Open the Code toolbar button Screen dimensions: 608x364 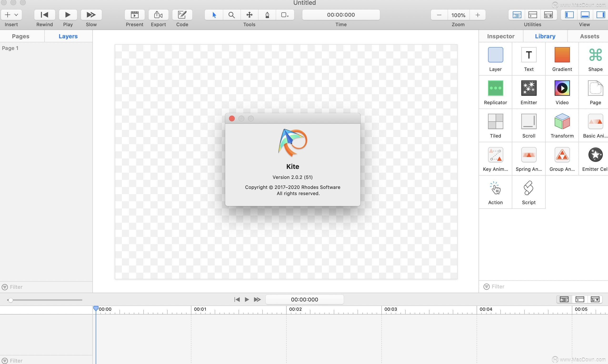182,15
